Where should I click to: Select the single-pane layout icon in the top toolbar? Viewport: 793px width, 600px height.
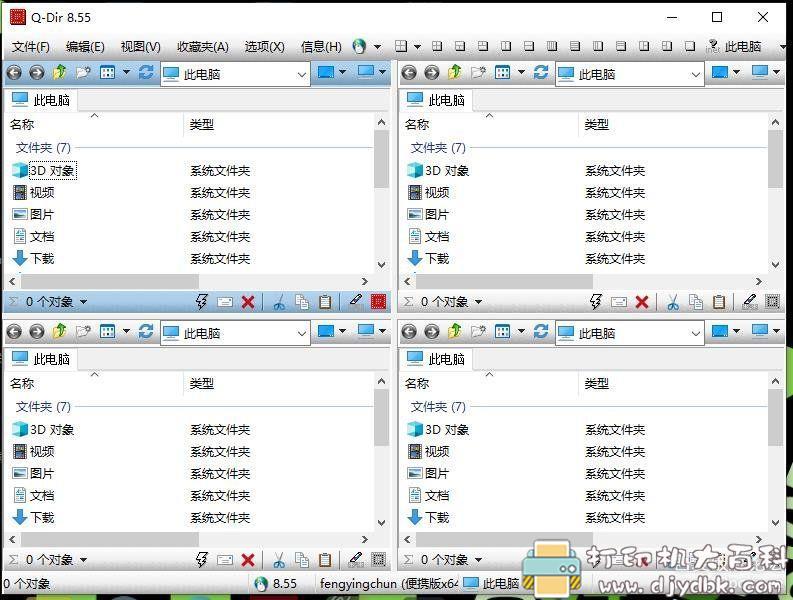(690, 47)
